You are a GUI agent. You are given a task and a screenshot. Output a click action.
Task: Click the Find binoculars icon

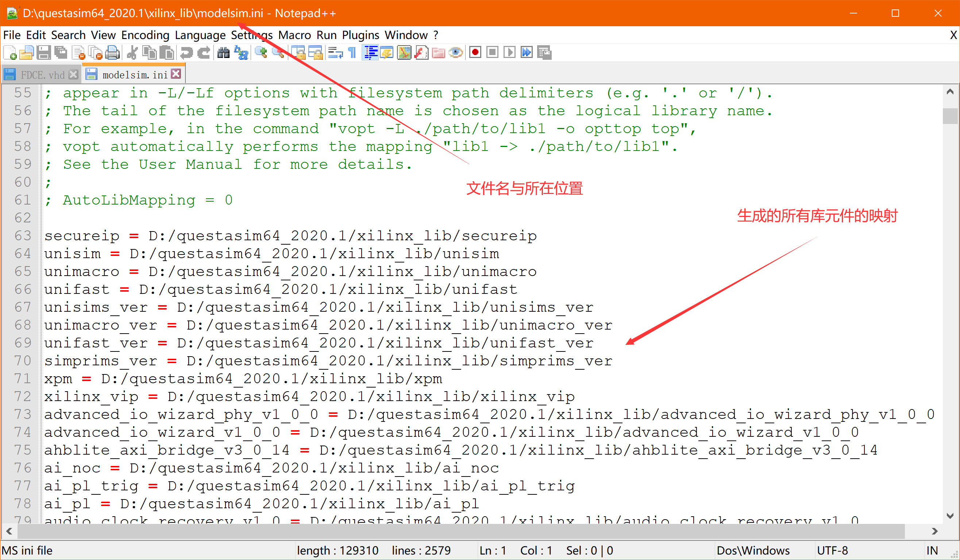click(x=224, y=53)
